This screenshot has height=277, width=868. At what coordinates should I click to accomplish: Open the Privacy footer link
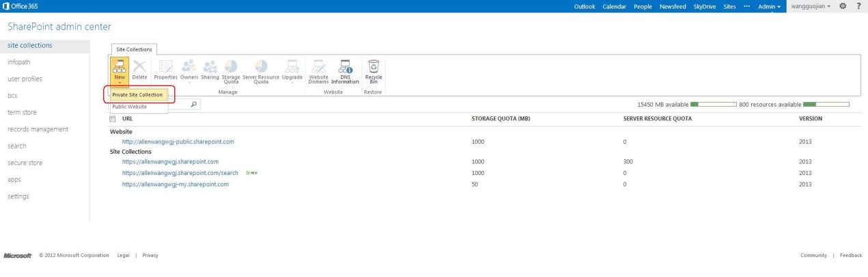150,255
